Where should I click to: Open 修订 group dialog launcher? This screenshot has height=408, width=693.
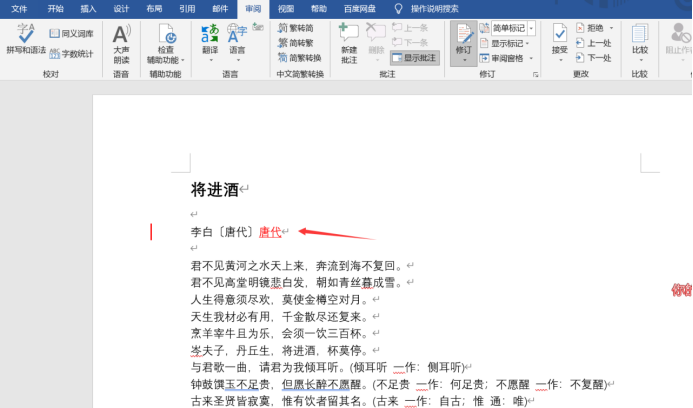coord(535,75)
